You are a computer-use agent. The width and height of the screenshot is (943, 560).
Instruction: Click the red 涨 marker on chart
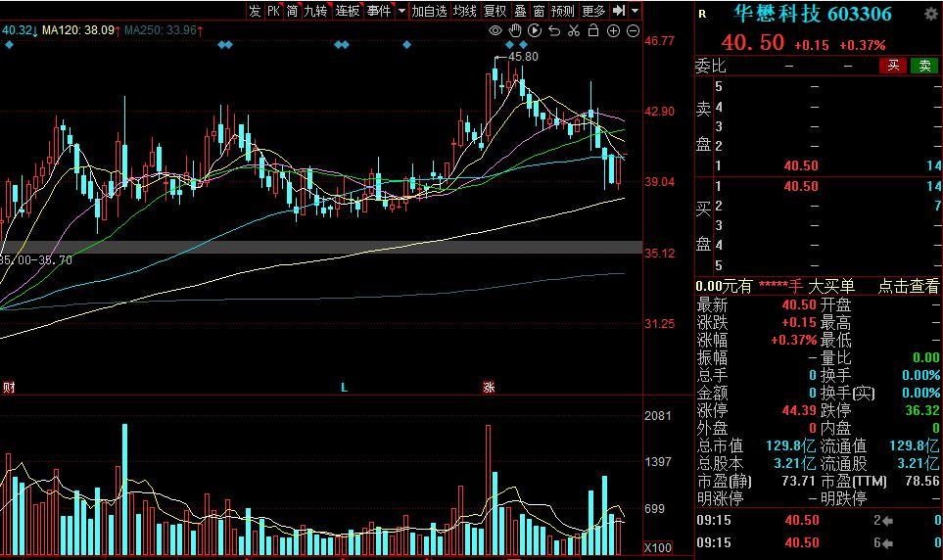pos(489,387)
